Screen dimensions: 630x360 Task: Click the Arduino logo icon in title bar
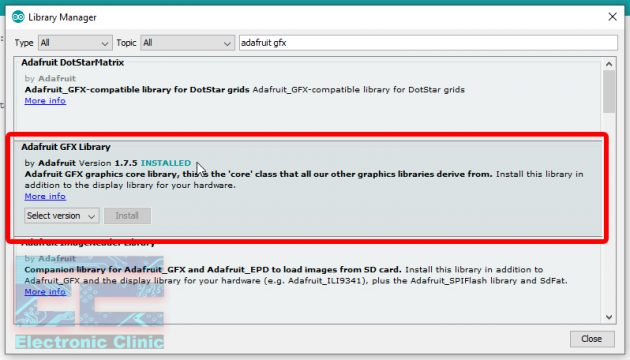pos(18,17)
